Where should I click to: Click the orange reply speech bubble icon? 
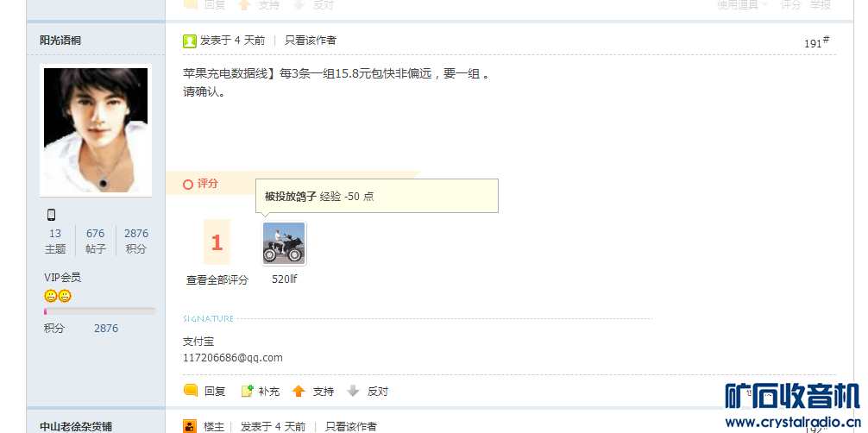point(191,391)
